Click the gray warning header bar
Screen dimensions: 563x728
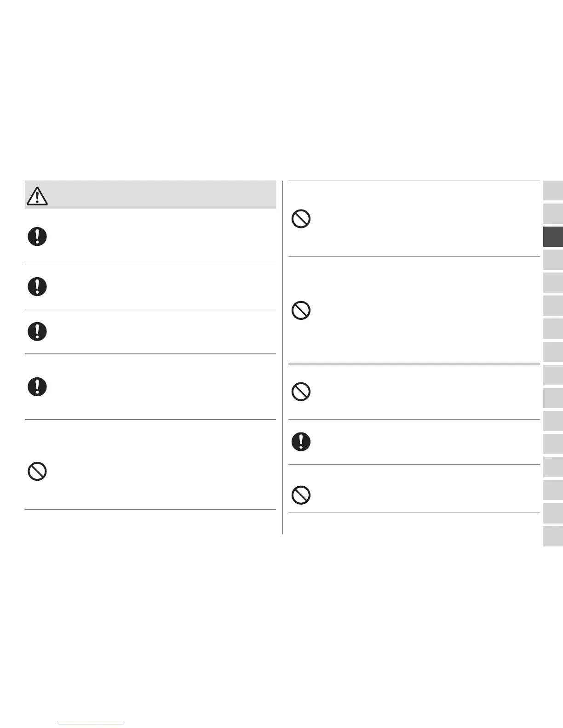(x=161, y=195)
